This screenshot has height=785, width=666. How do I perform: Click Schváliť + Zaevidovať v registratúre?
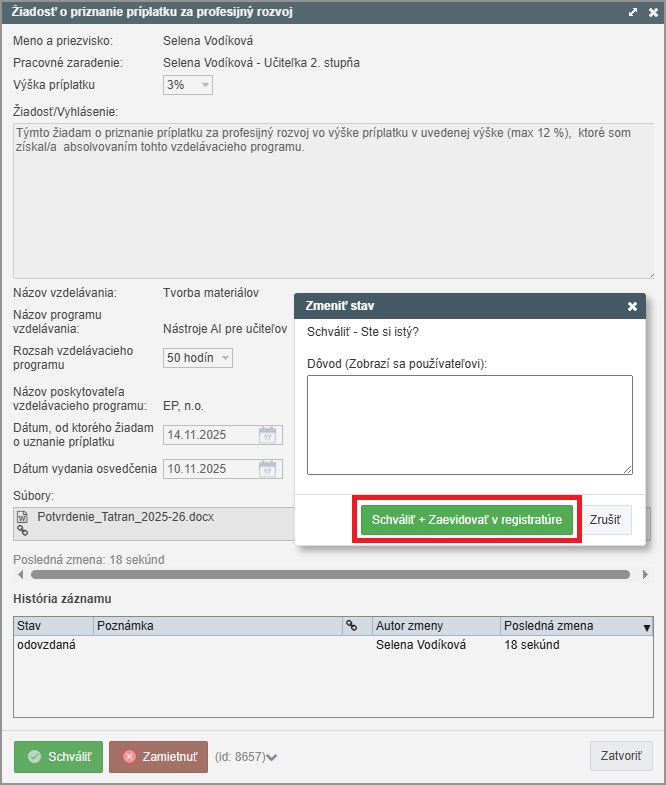click(467, 520)
